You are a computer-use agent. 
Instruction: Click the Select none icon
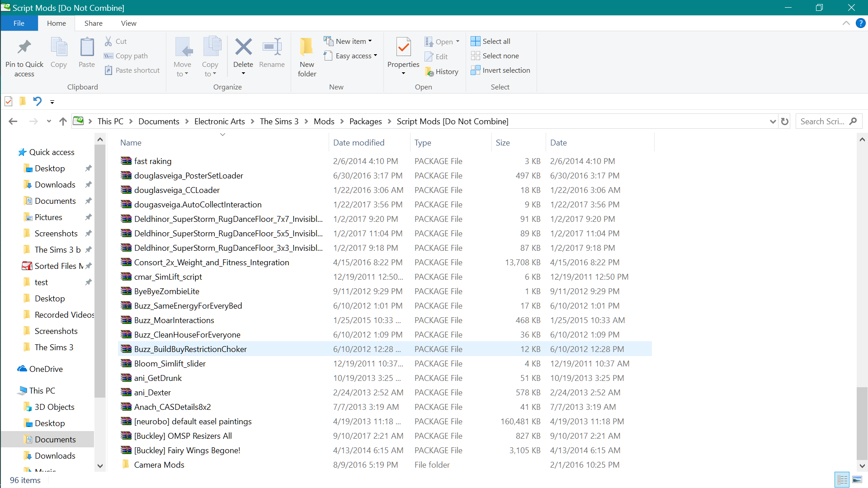(x=476, y=56)
